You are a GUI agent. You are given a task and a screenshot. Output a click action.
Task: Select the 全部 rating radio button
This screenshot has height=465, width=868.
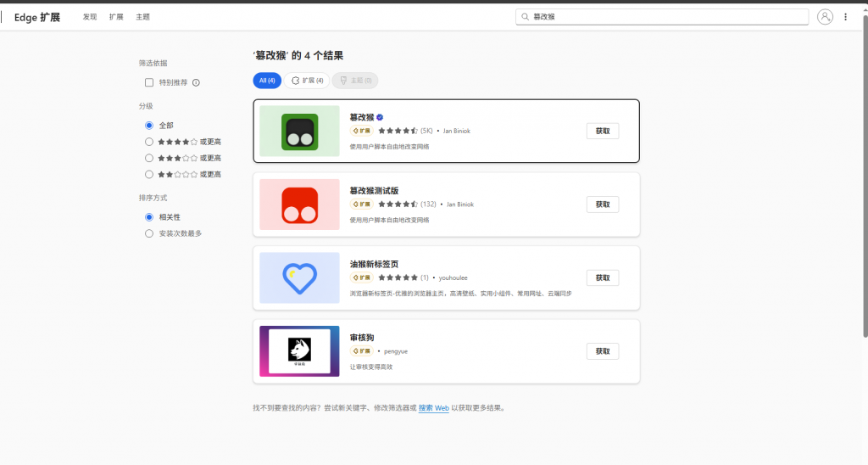click(x=149, y=126)
